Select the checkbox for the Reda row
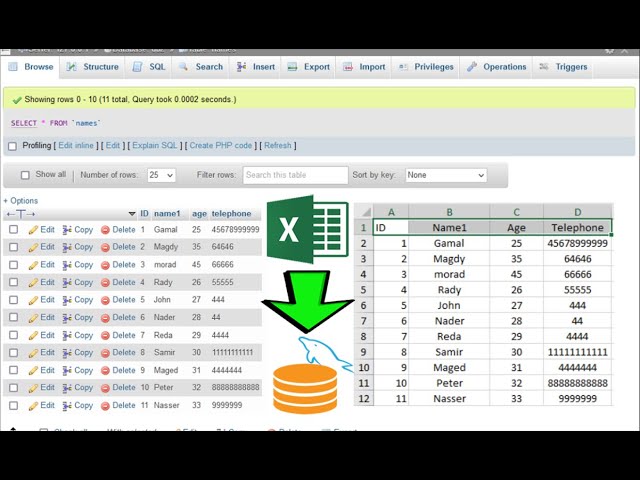The image size is (640, 480). click(x=13, y=335)
